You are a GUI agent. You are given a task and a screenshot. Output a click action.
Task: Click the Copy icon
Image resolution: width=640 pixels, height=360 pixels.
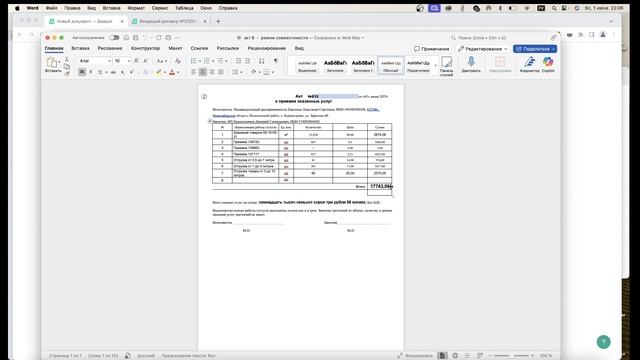(x=67, y=67)
